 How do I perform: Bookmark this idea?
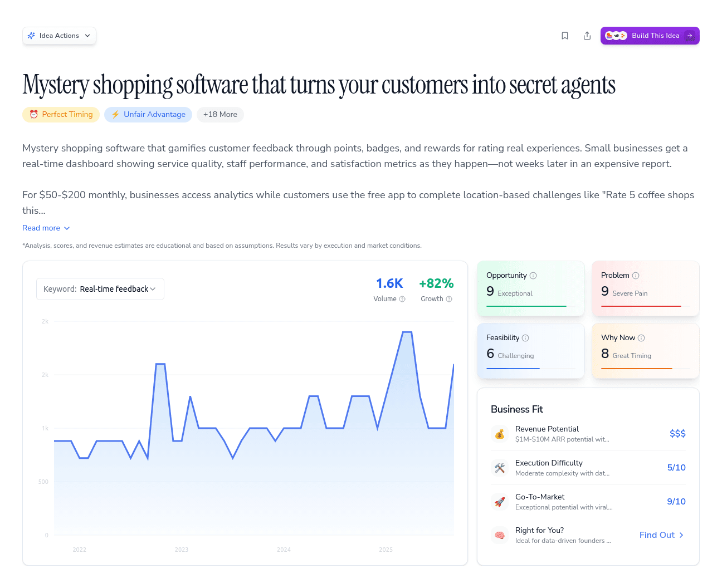[x=565, y=35]
